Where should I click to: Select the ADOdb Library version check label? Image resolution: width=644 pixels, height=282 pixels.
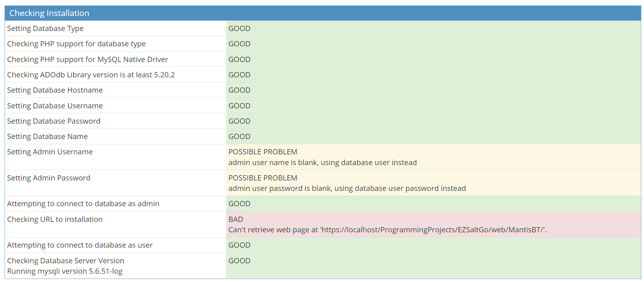click(x=91, y=75)
